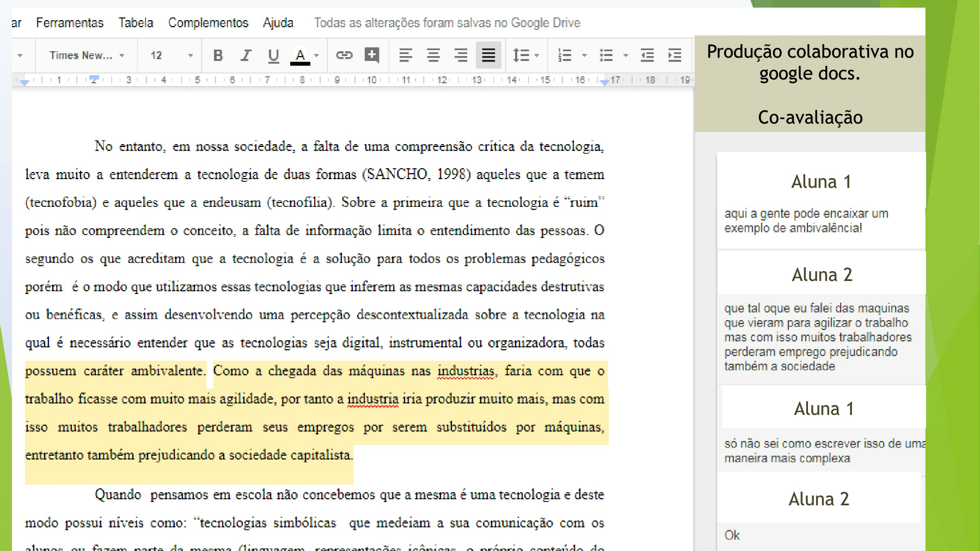Click the misspelled word 'industrias' in the text

coord(465,371)
